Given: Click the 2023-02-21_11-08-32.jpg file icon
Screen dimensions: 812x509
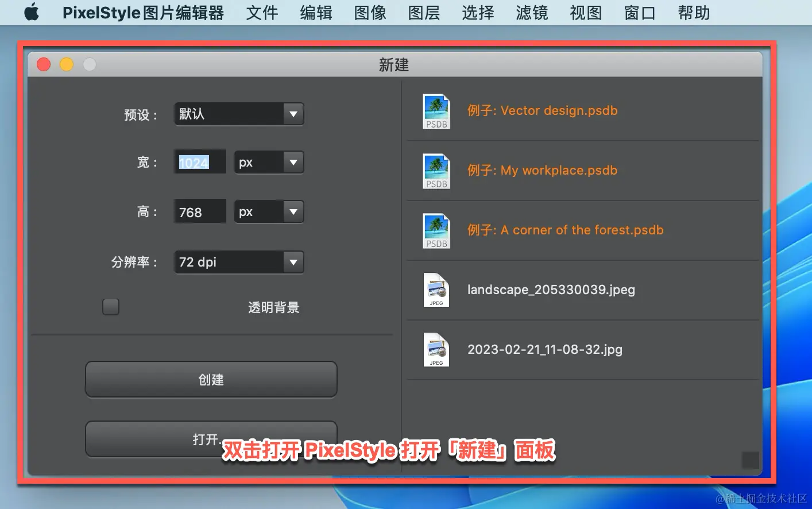Looking at the screenshot, I should (x=436, y=350).
